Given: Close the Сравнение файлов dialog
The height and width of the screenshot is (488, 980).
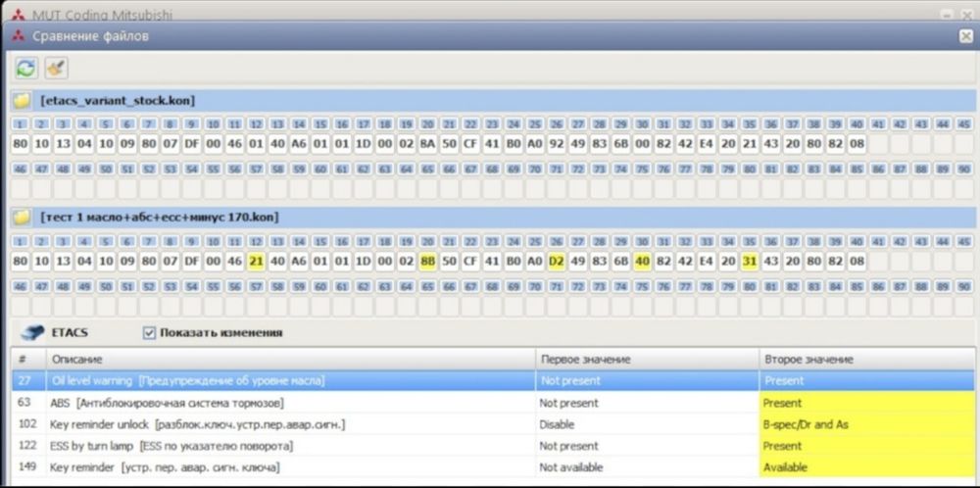Looking at the screenshot, I should (x=965, y=36).
